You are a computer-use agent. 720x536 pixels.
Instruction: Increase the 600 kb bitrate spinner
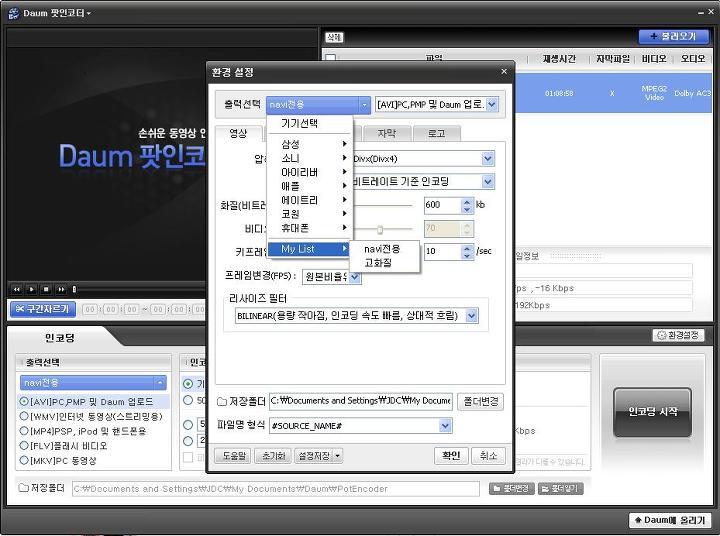point(467,201)
